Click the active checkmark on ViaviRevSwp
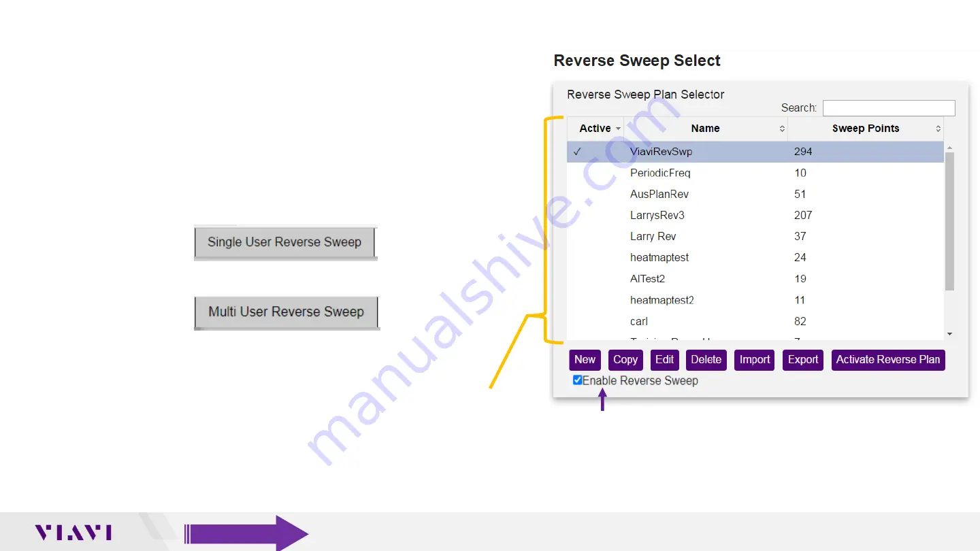980x551 pixels. [x=577, y=152]
